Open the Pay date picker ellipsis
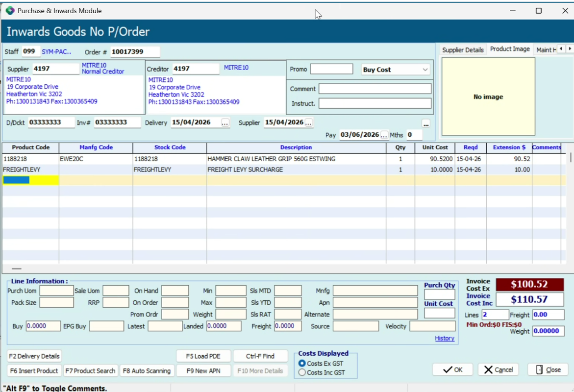This screenshot has height=392, width=574. coord(384,135)
